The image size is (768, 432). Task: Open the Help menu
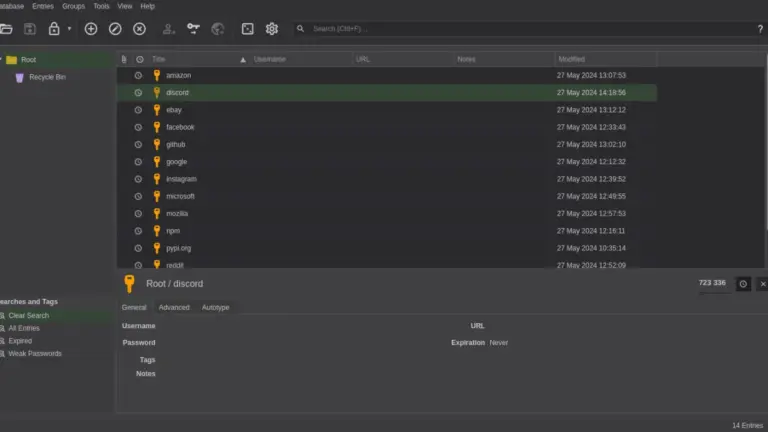(147, 6)
